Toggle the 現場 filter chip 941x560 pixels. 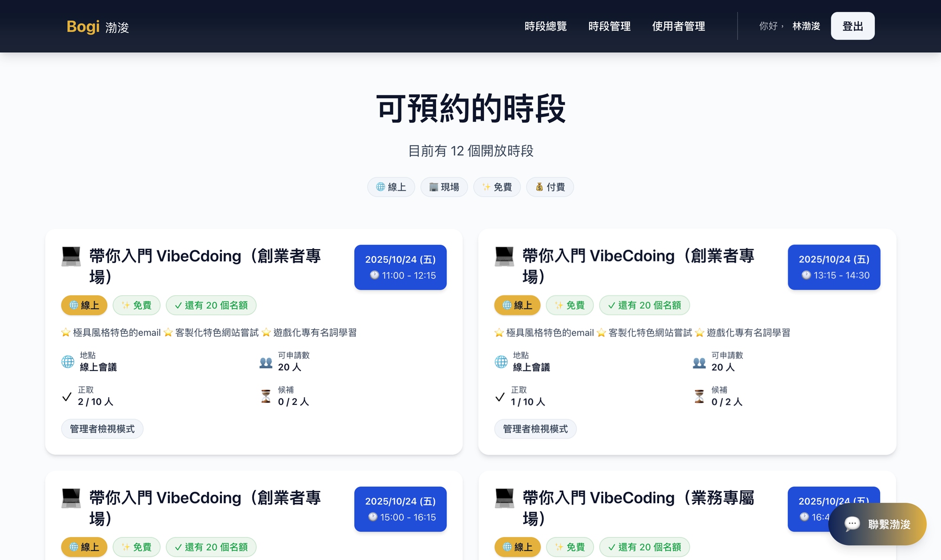tap(444, 187)
